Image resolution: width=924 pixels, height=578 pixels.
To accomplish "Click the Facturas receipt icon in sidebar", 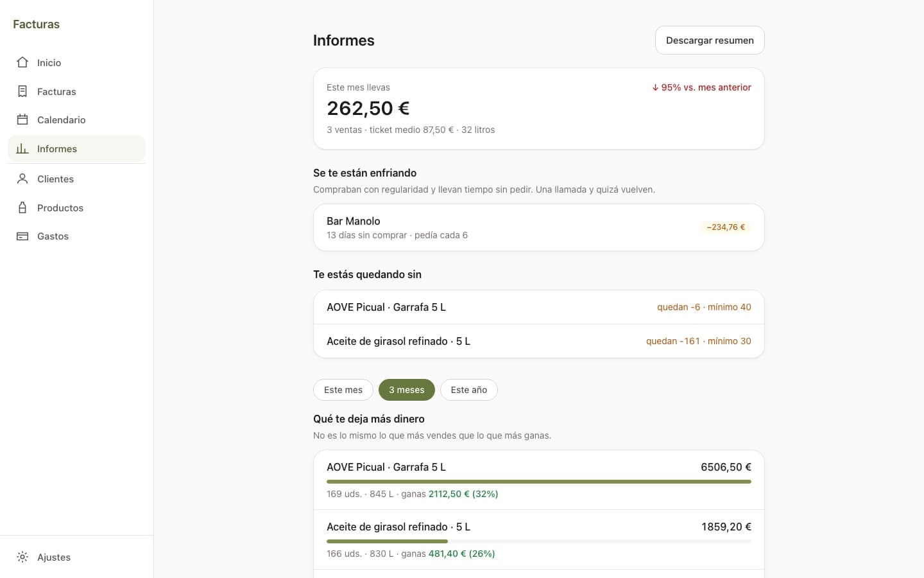I will [22, 91].
